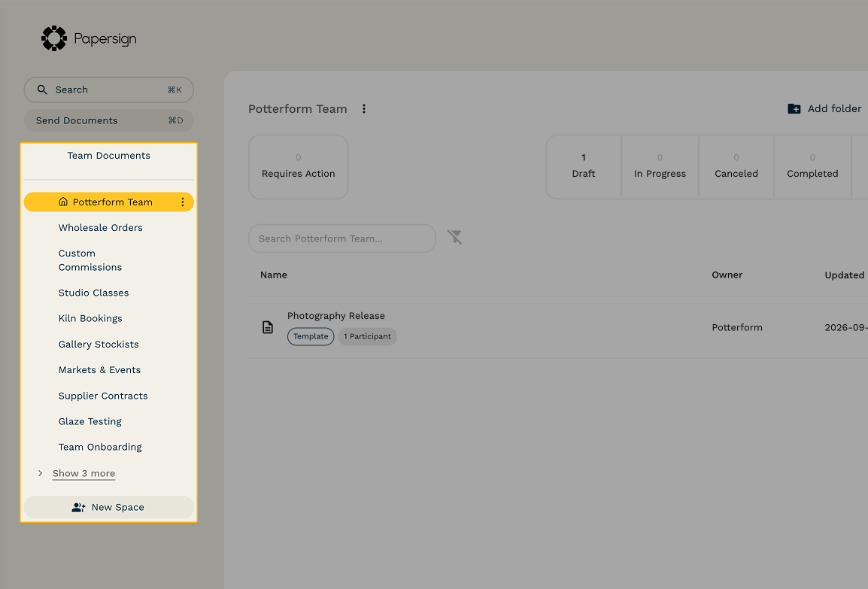
Task: Click the Show 3 more link
Action: (x=83, y=473)
